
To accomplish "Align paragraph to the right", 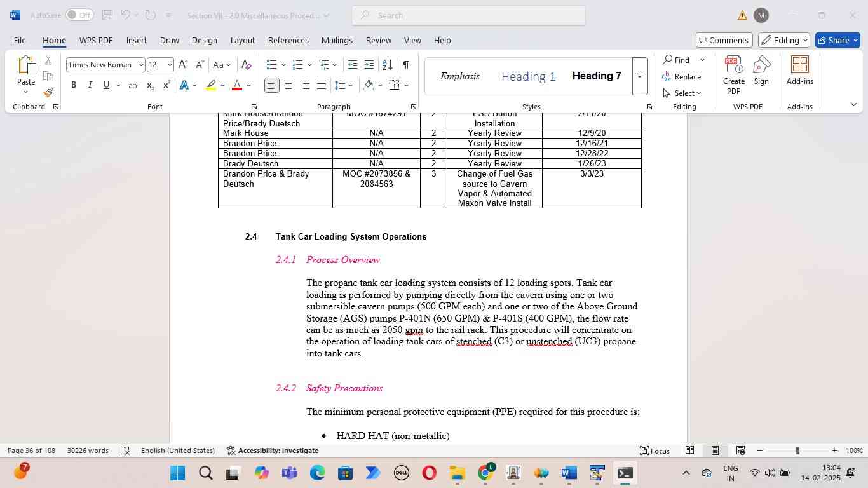I will (305, 85).
